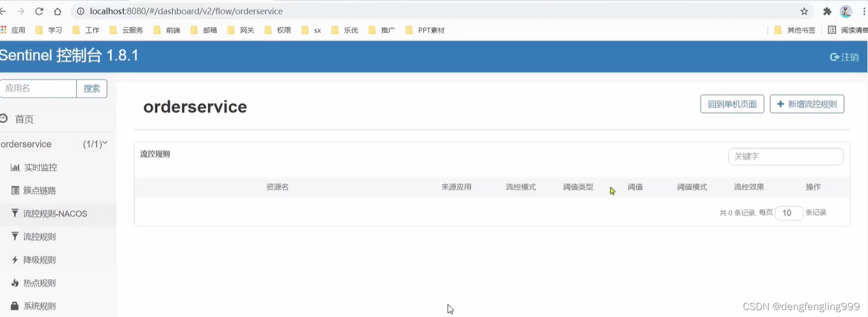Click the 搜索 button
Image resolution: width=868 pixels, height=317 pixels.
click(92, 88)
